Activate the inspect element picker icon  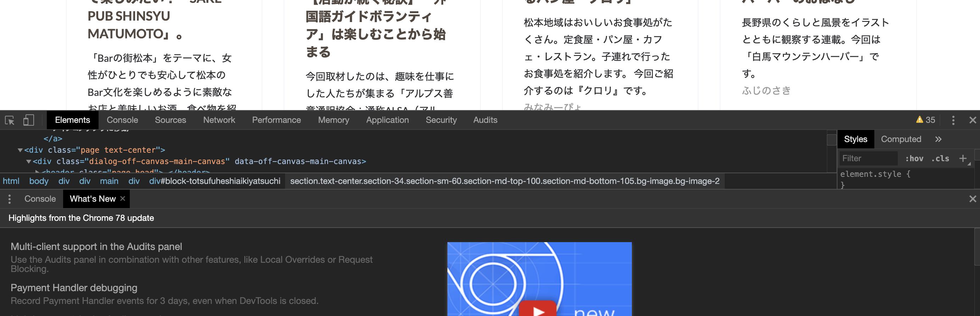pyautogui.click(x=10, y=120)
